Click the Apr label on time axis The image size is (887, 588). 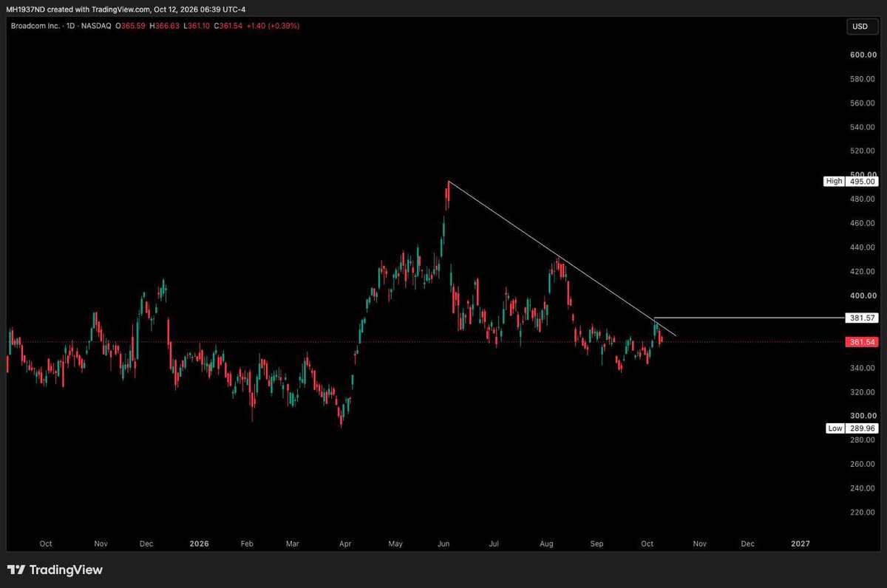345,544
